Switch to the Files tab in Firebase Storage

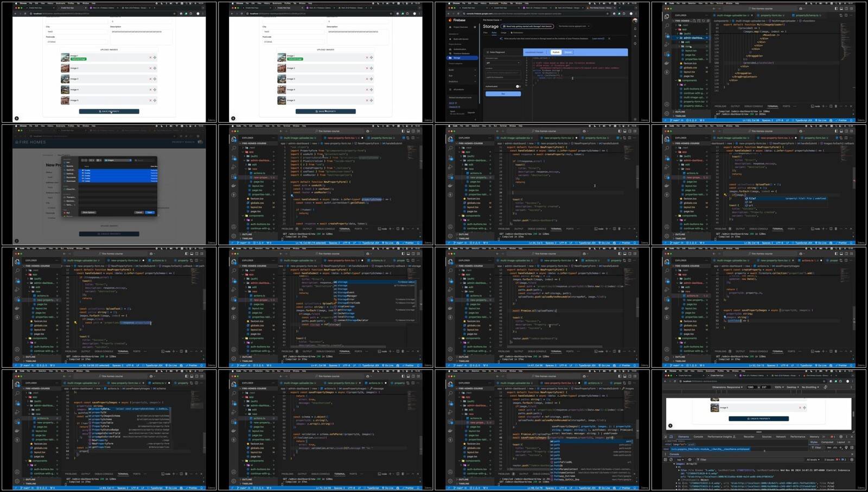tap(485, 33)
